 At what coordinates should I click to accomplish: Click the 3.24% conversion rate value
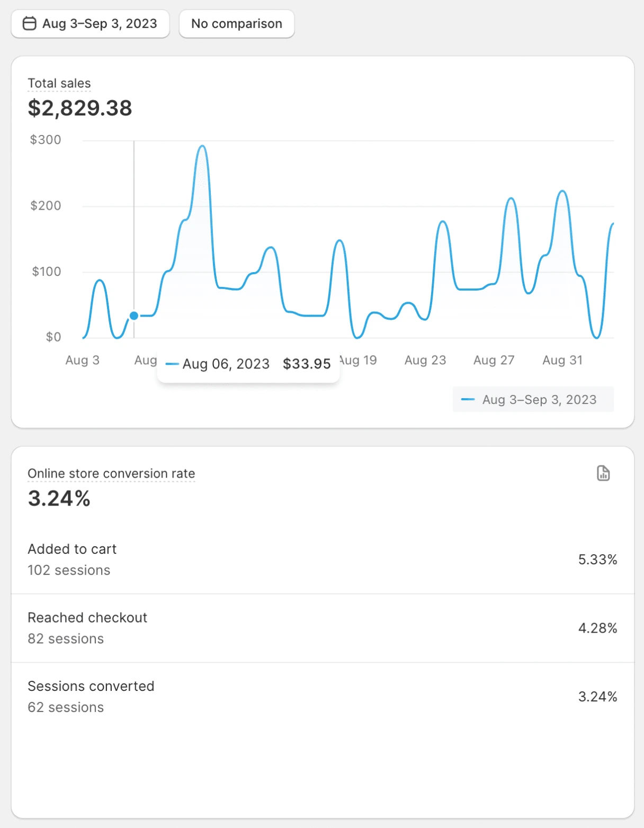click(x=59, y=499)
